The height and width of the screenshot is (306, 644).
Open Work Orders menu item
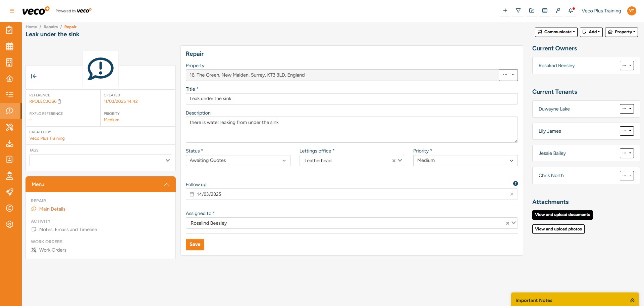tap(53, 250)
